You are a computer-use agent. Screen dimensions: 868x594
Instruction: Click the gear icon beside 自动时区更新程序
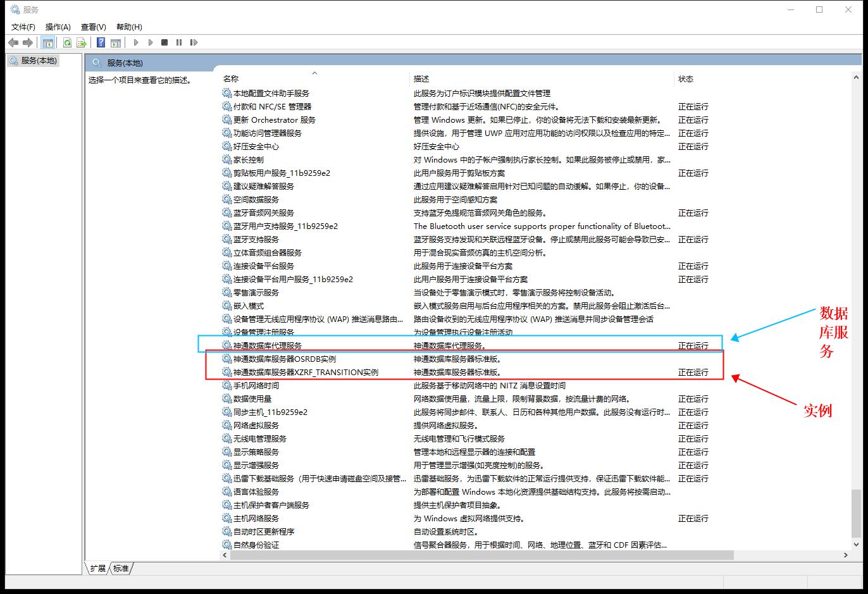[x=227, y=531]
